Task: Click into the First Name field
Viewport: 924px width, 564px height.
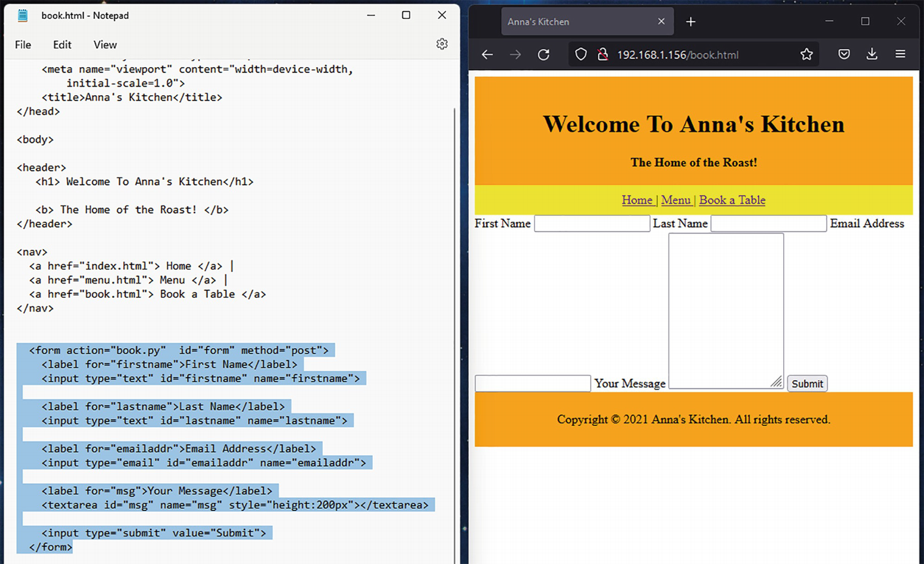Action: [591, 224]
